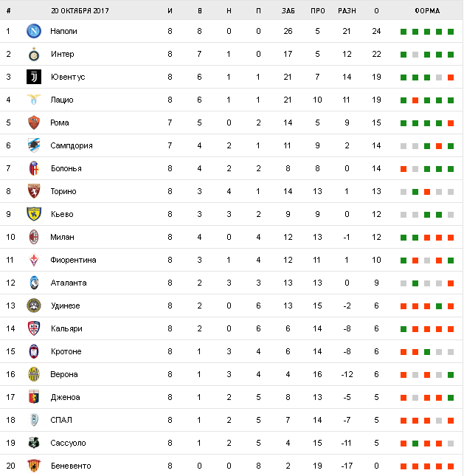Click the Torino club crest
Image resolution: width=464 pixels, height=476 pixels.
tap(33, 191)
